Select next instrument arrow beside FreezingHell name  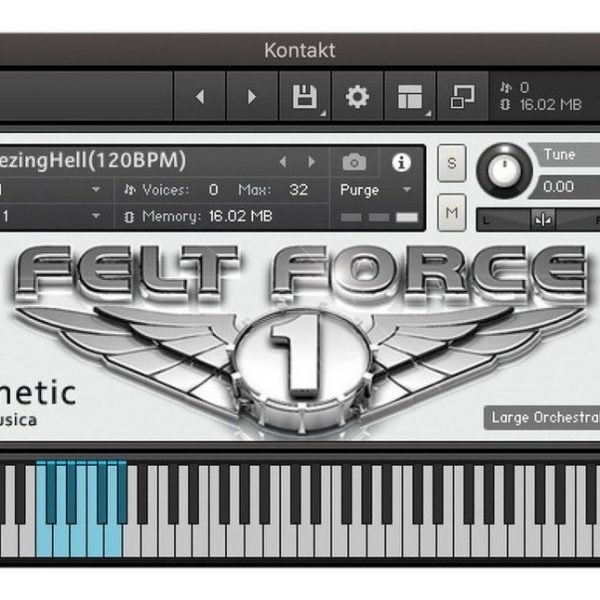(312, 162)
